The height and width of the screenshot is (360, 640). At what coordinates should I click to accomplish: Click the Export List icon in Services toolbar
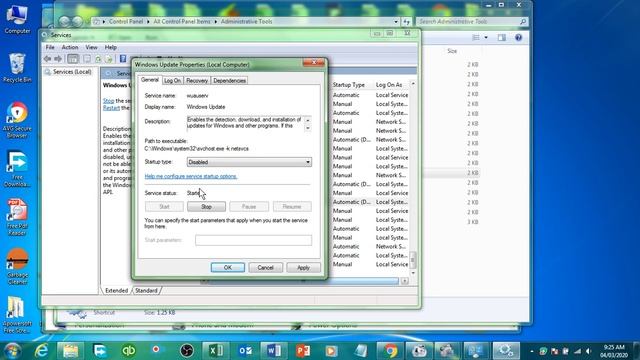108,59
